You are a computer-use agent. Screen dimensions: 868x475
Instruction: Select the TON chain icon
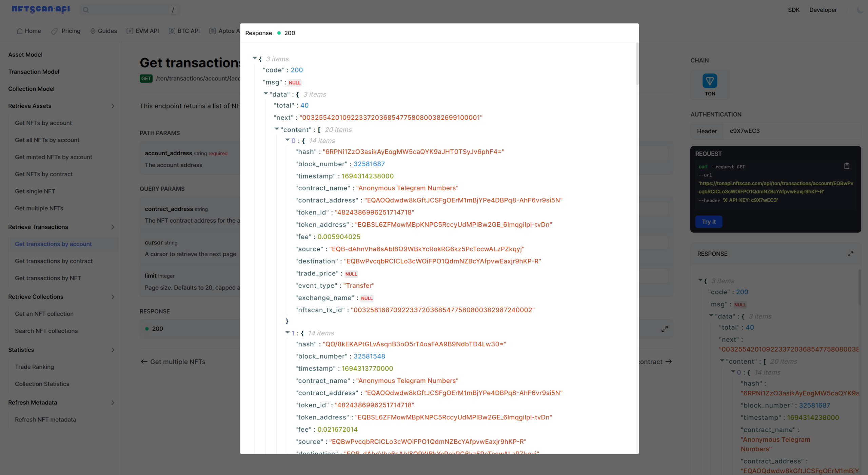click(x=710, y=81)
